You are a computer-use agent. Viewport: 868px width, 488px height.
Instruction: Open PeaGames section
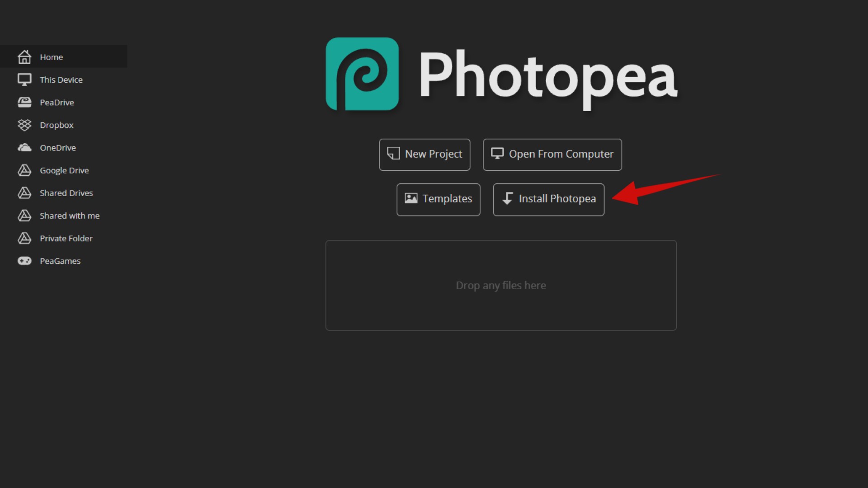click(60, 260)
